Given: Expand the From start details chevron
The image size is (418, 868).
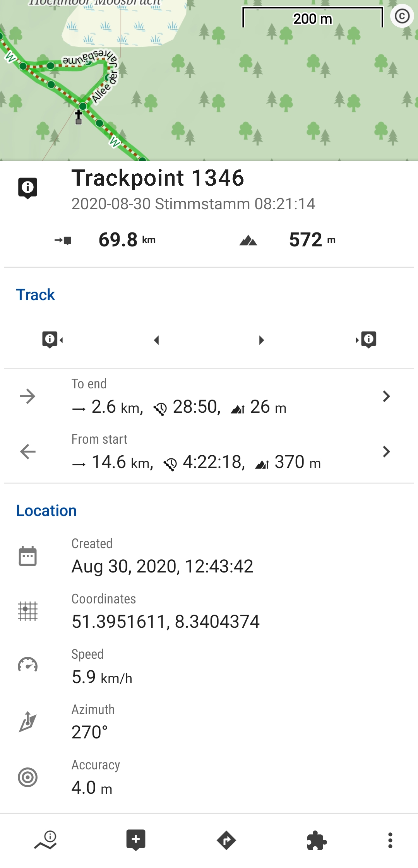Looking at the screenshot, I should click(x=386, y=452).
